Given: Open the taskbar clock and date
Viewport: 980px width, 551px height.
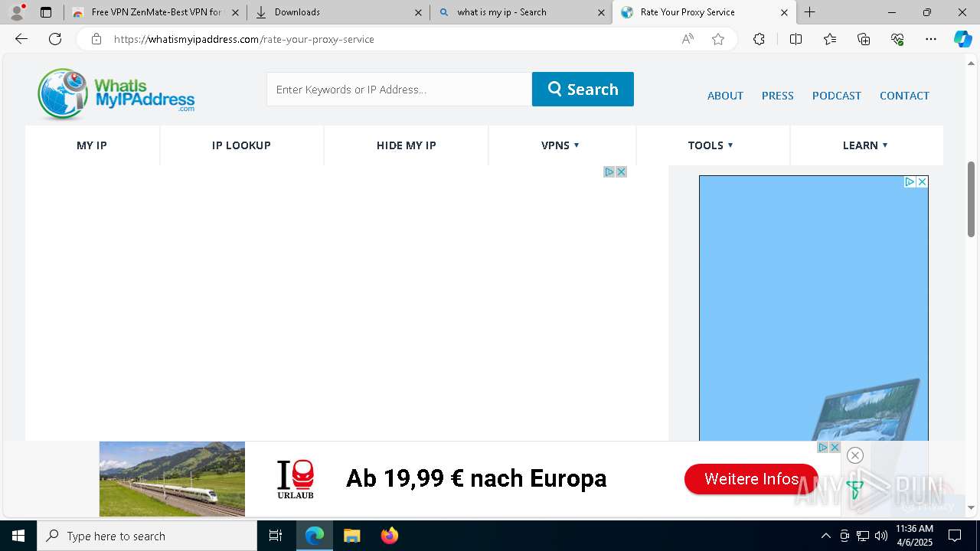Looking at the screenshot, I should 914,536.
